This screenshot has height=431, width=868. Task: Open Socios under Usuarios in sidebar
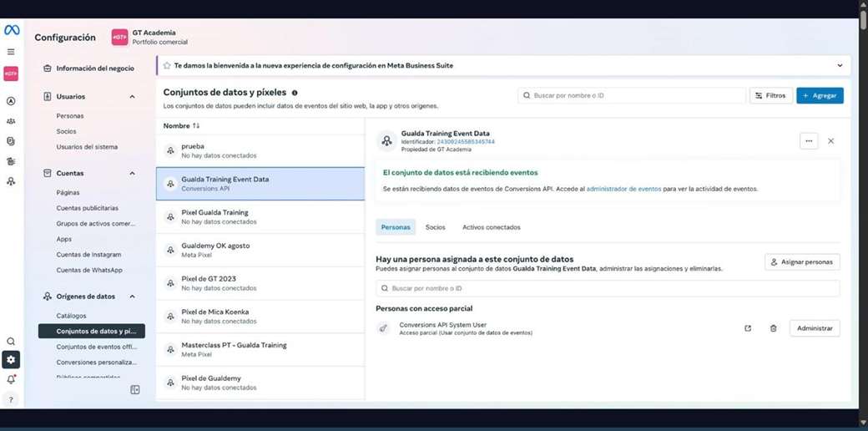click(x=67, y=131)
